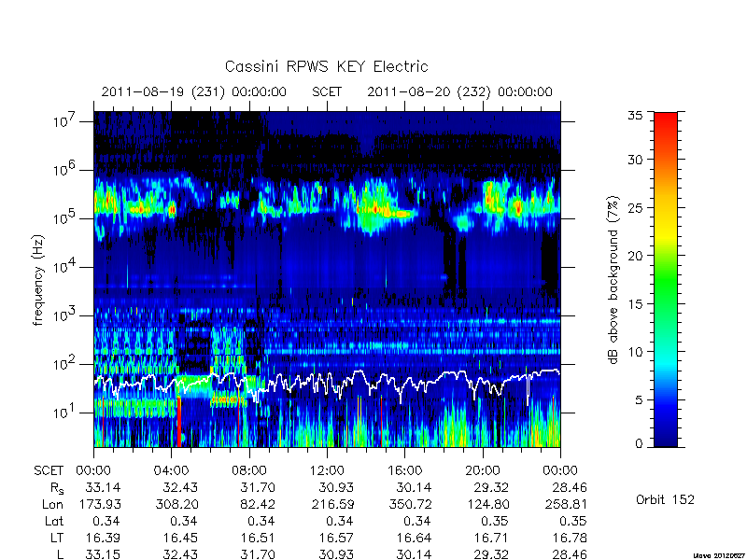
Task: Click the local time value '16.57'
Action: click(x=336, y=538)
